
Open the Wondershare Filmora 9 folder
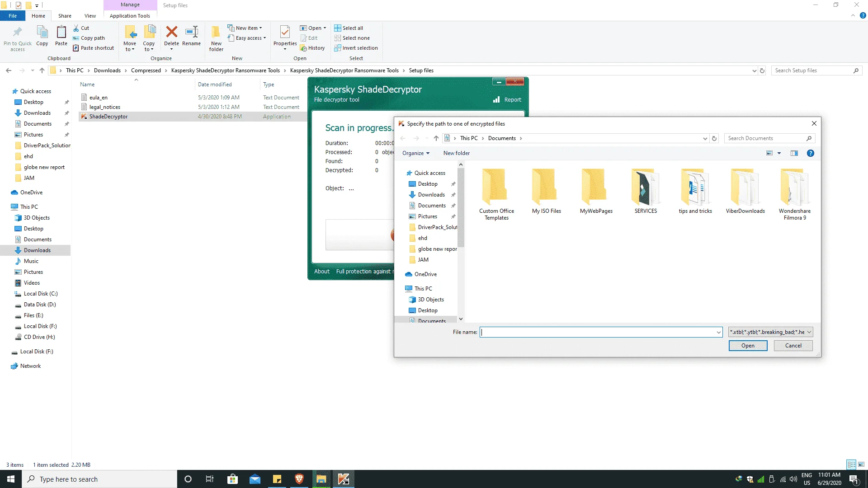[795, 195]
